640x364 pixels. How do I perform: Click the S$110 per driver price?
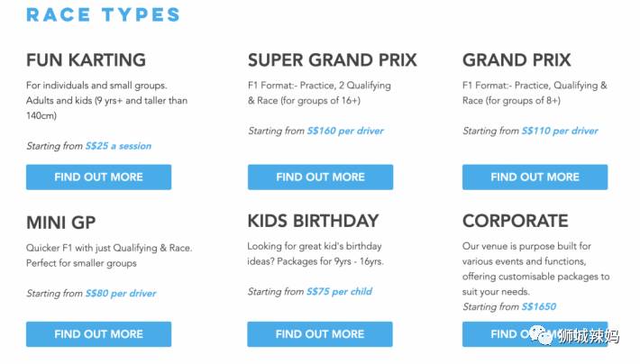[x=560, y=132]
